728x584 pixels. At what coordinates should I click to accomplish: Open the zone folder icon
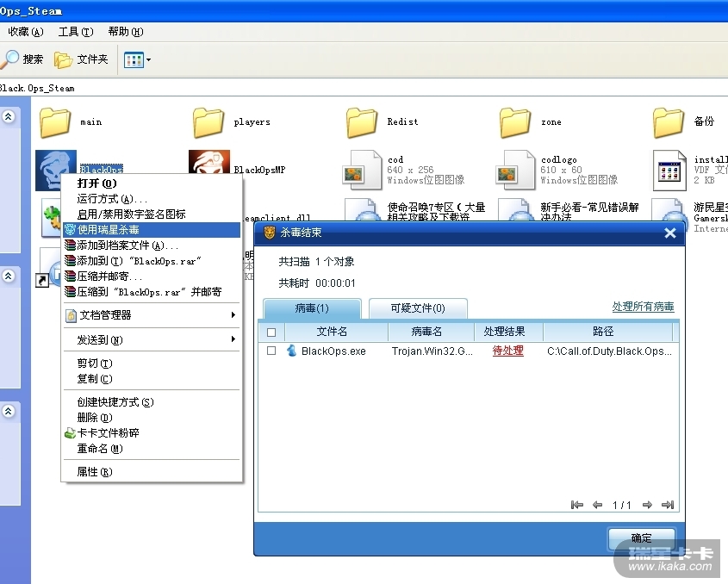(515, 122)
